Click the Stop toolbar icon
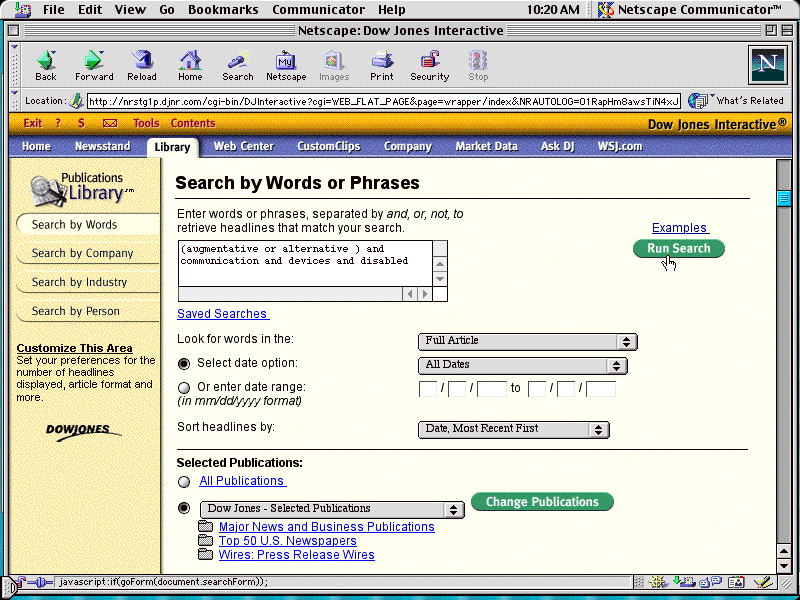The image size is (800, 600). coord(478,60)
